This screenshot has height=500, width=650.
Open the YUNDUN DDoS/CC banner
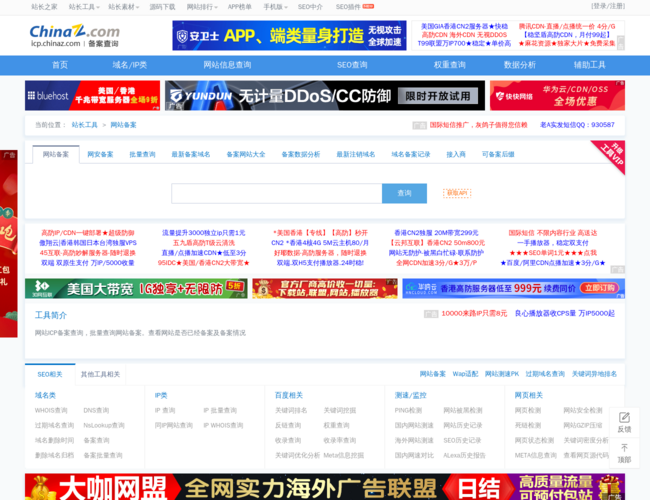[x=325, y=96]
